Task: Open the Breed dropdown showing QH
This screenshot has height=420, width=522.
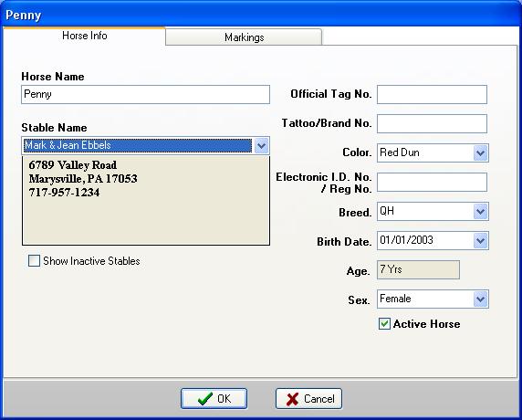Action: [480, 212]
